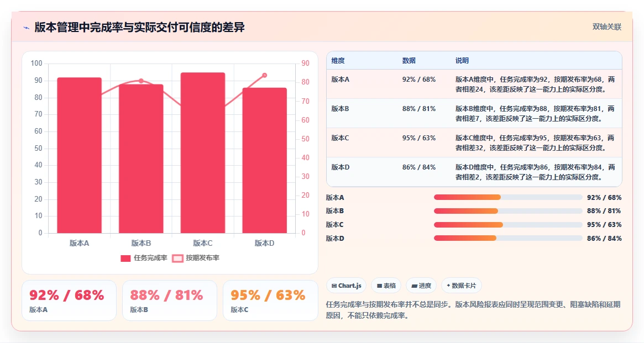
Task: Click the 92% / 68% table cell
Action: coord(419,79)
